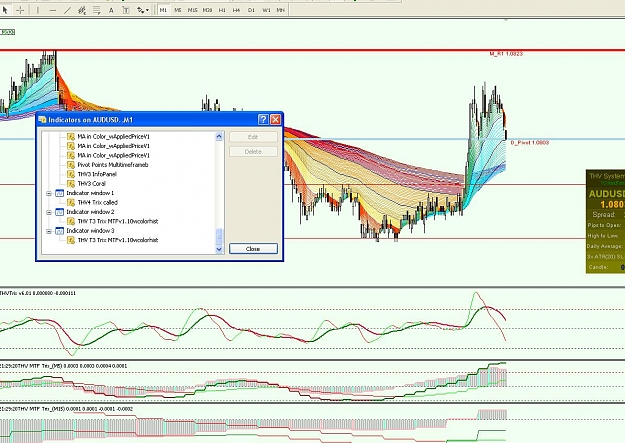Select the arrow cursor tool
Viewport: 625px width, 443px height.
pos(5,10)
